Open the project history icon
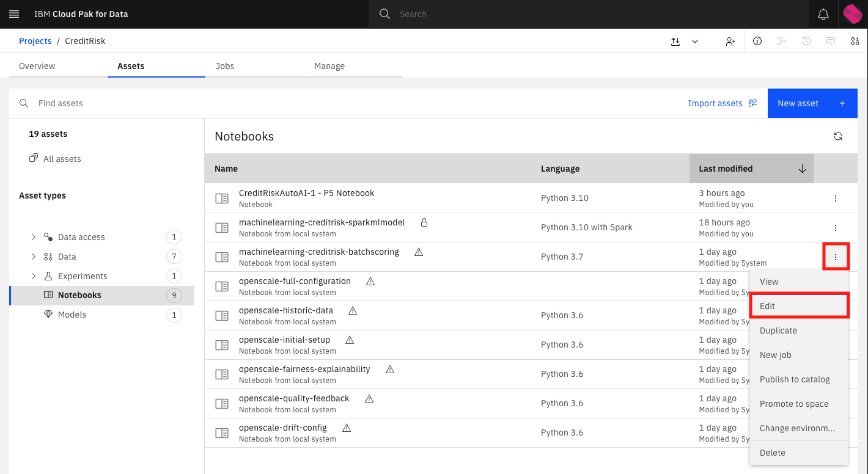 (806, 41)
